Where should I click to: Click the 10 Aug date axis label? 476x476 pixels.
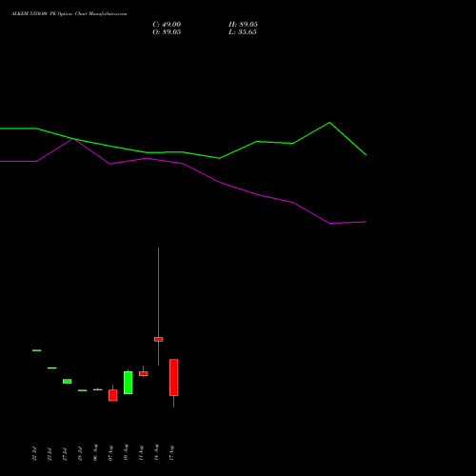click(126, 452)
